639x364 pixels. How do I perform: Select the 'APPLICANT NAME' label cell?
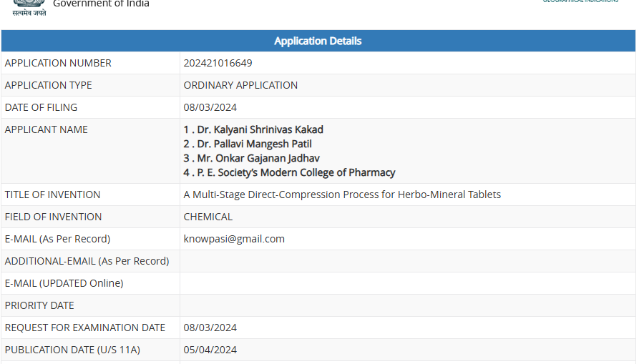[90, 151]
